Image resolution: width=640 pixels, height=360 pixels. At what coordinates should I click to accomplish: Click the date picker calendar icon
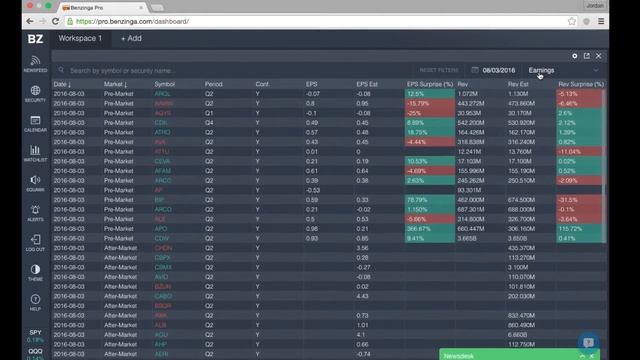click(x=475, y=70)
